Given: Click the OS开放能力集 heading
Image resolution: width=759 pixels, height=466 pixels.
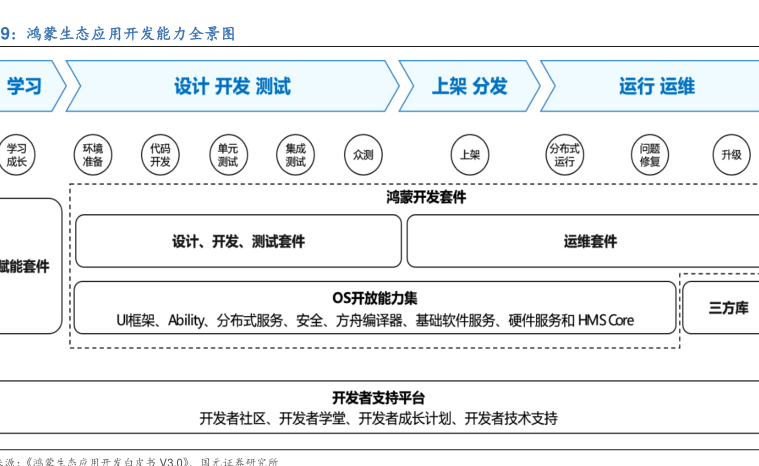Looking at the screenshot, I should [x=375, y=298].
